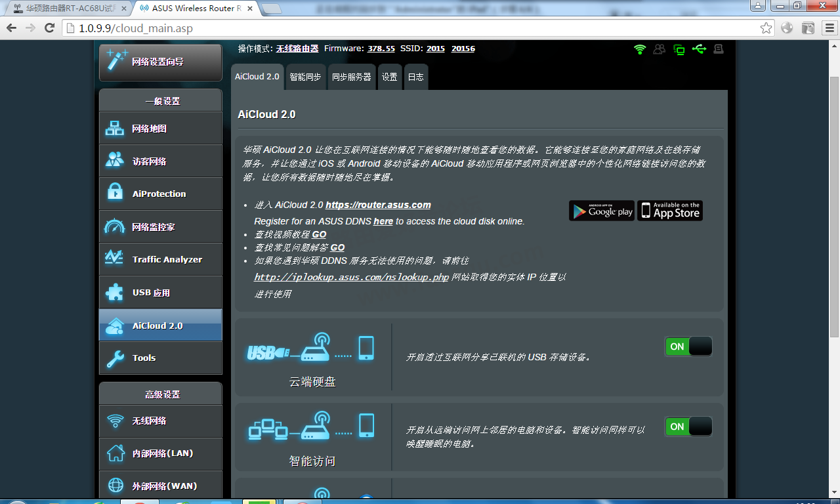Open the iplookup.asus.com/nslookup.php link
Viewport: 840px width, 504px height.
(352, 277)
